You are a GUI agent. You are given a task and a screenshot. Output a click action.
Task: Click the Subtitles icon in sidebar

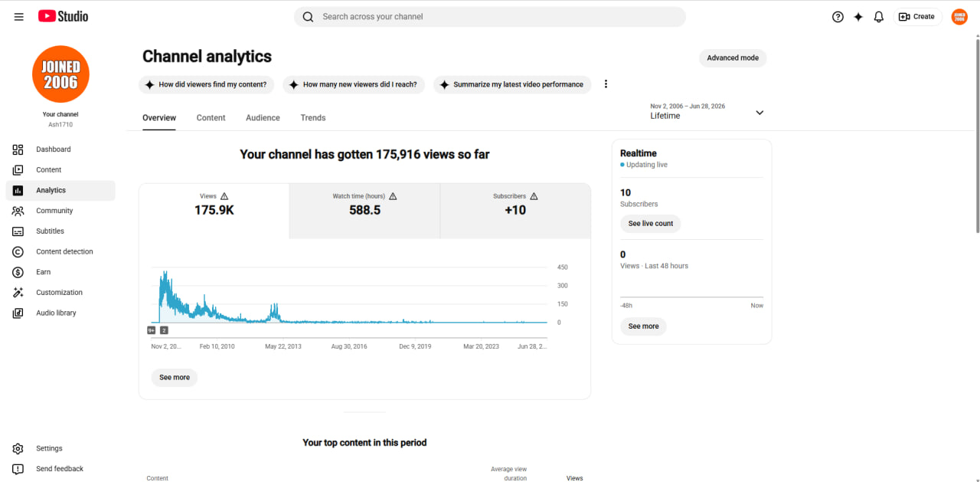pyautogui.click(x=18, y=231)
